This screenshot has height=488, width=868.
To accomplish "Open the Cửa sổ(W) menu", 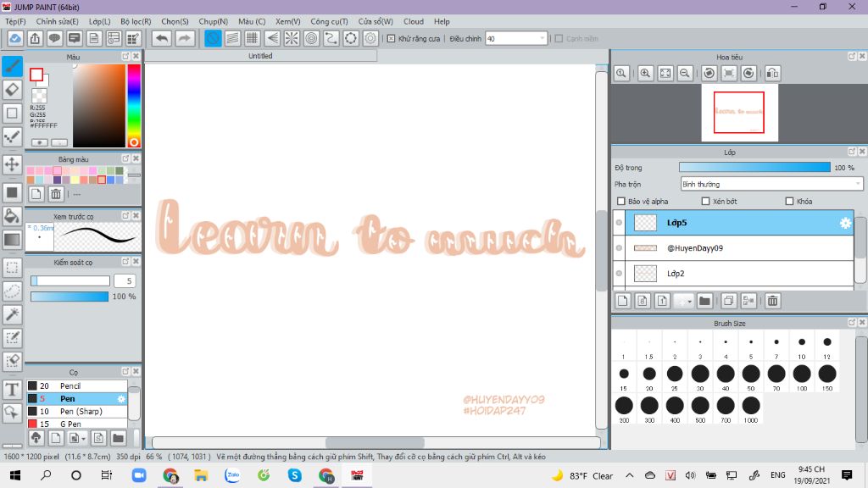I will click(376, 21).
